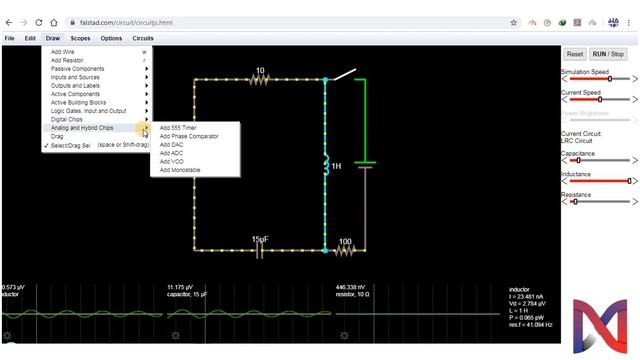This screenshot has height=360, width=640.
Task: Expand Logic Gates, Input and Output submenu
Action: point(97,111)
